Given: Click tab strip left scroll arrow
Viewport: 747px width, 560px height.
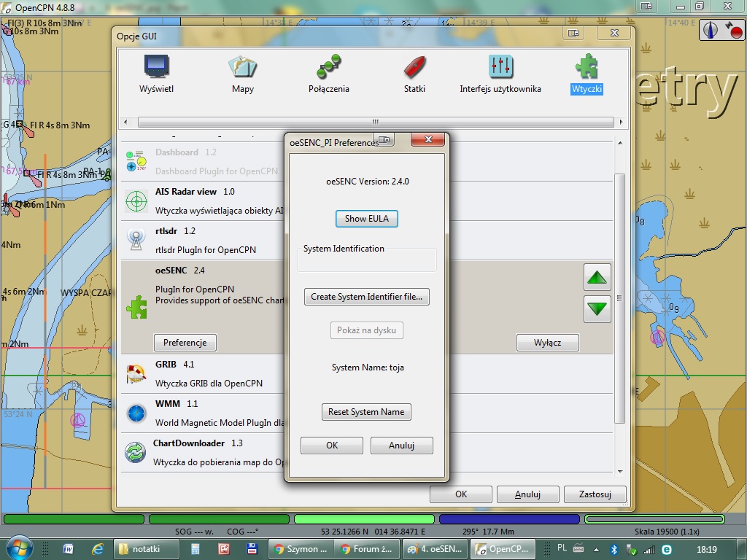Looking at the screenshot, I should click(125, 122).
